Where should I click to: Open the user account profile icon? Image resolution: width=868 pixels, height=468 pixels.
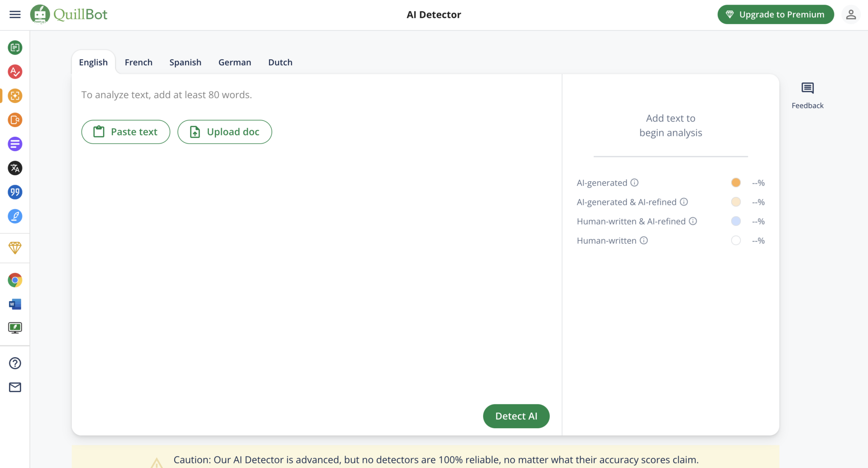tap(851, 14)
